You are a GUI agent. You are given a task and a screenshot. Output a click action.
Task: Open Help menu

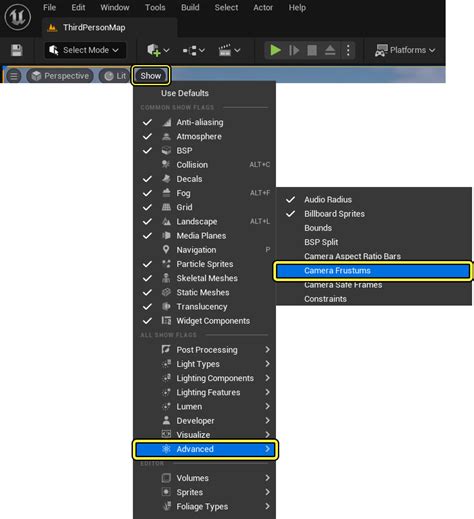coord(297,7)
